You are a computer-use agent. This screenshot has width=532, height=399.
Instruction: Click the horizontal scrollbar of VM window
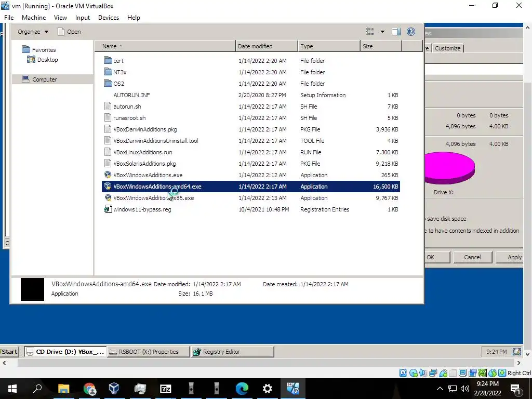pos(261,363)
